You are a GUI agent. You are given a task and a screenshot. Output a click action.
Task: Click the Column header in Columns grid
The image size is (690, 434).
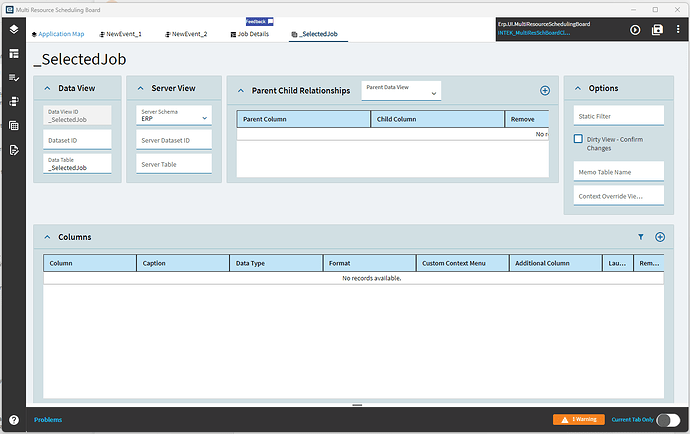[x=89, y=263]
